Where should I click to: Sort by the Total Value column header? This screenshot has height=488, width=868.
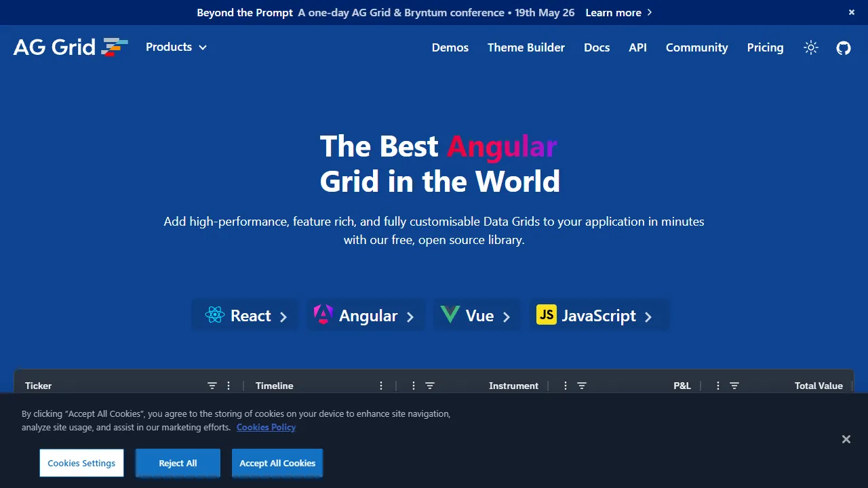[818, 386]
